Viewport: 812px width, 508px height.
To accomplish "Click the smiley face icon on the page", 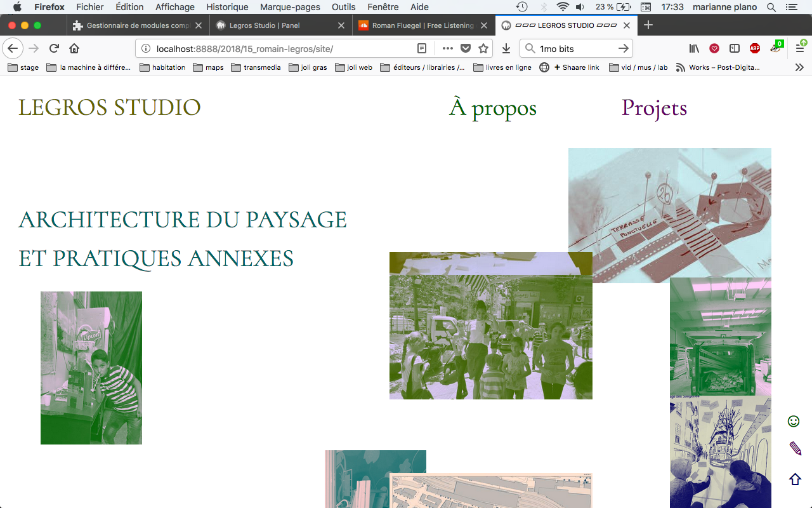I will point(794,421).
